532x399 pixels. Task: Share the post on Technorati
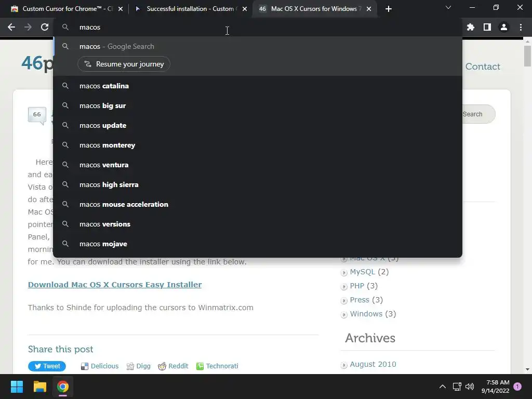218,366
